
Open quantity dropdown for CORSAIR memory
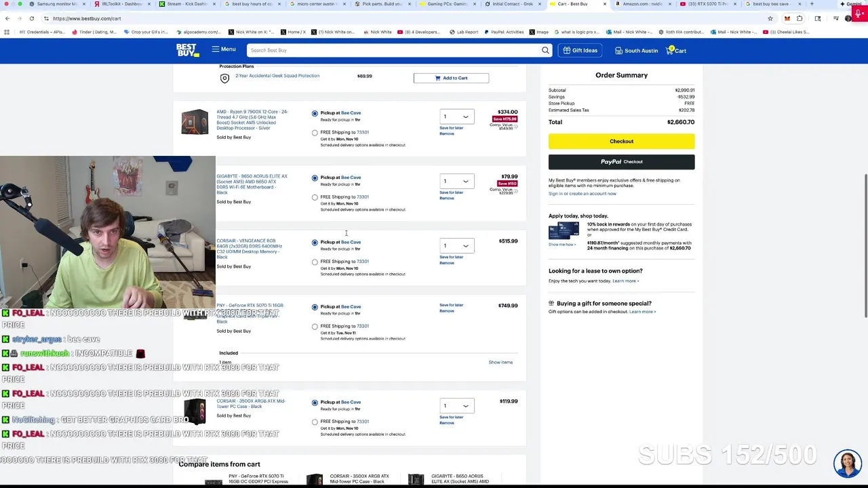pyautogui.click(x=456, y=245)
